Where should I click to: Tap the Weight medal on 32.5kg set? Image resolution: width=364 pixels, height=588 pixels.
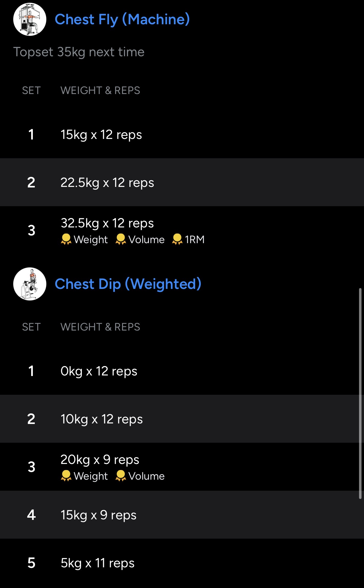(66, 239)
